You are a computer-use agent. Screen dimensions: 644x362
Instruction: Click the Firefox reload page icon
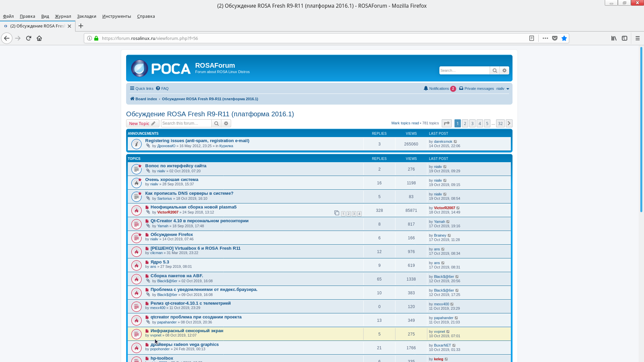(29, 38)
